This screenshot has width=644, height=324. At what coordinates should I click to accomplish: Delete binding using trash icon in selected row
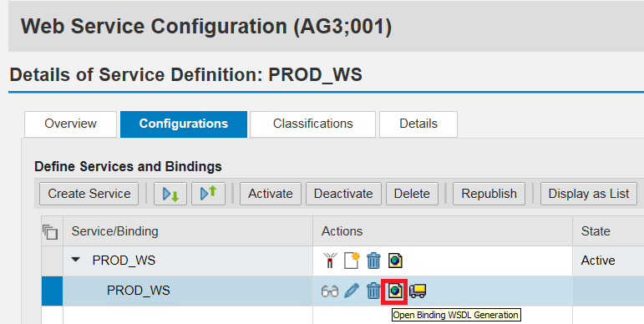[x=373, y=291]
